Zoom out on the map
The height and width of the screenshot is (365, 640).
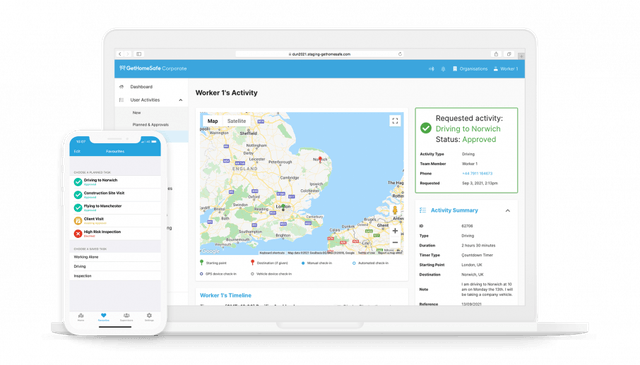(395, 243)
